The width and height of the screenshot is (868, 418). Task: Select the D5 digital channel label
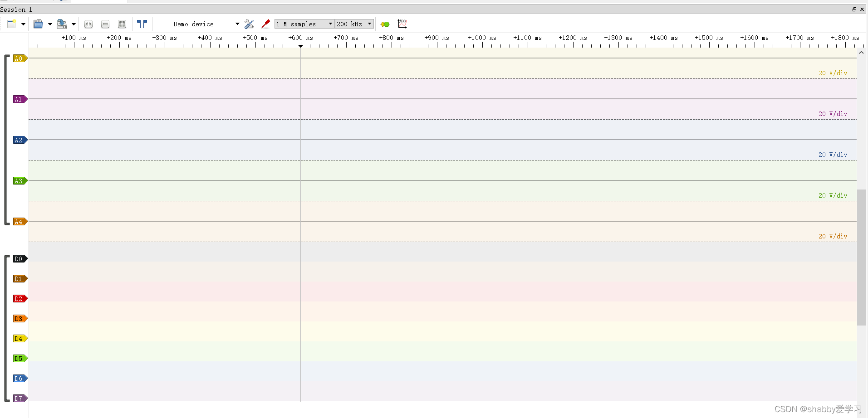coord(20,359)
